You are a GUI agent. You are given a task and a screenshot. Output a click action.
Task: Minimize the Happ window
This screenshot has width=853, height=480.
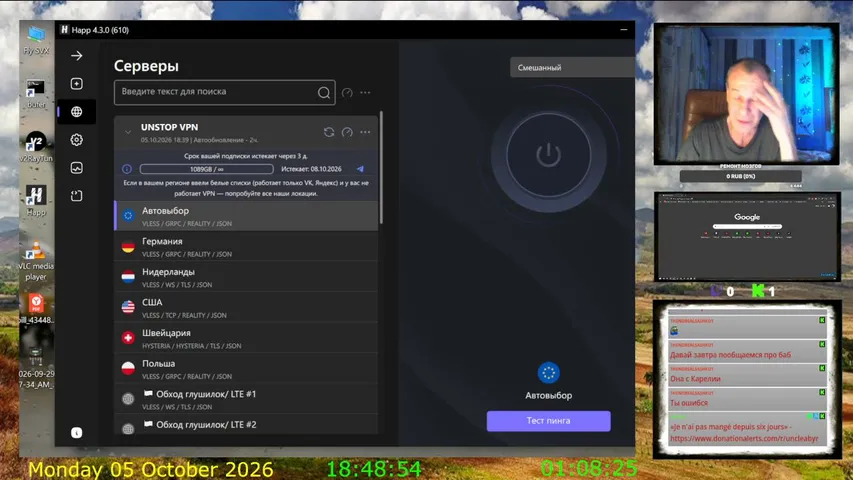(x=624, y=29)
